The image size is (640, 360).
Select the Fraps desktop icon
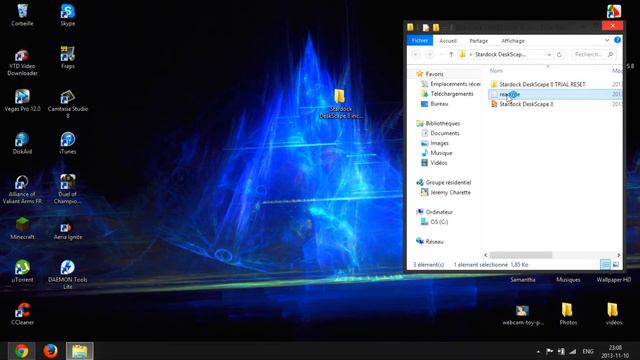click(x=68, y=58)
